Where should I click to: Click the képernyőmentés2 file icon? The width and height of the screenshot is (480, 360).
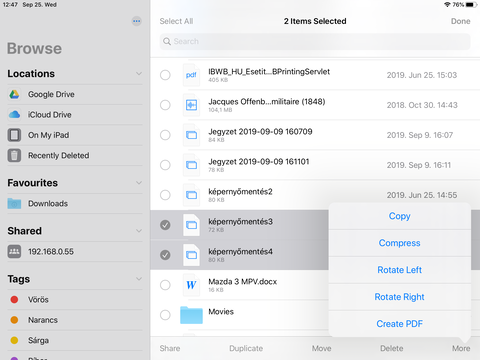pos(191,195)
